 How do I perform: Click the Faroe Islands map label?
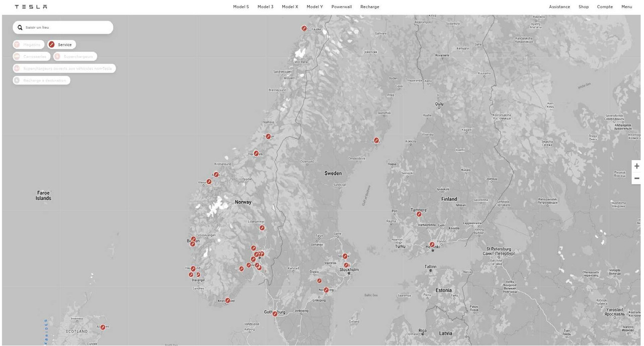click(x=43, y=195)
